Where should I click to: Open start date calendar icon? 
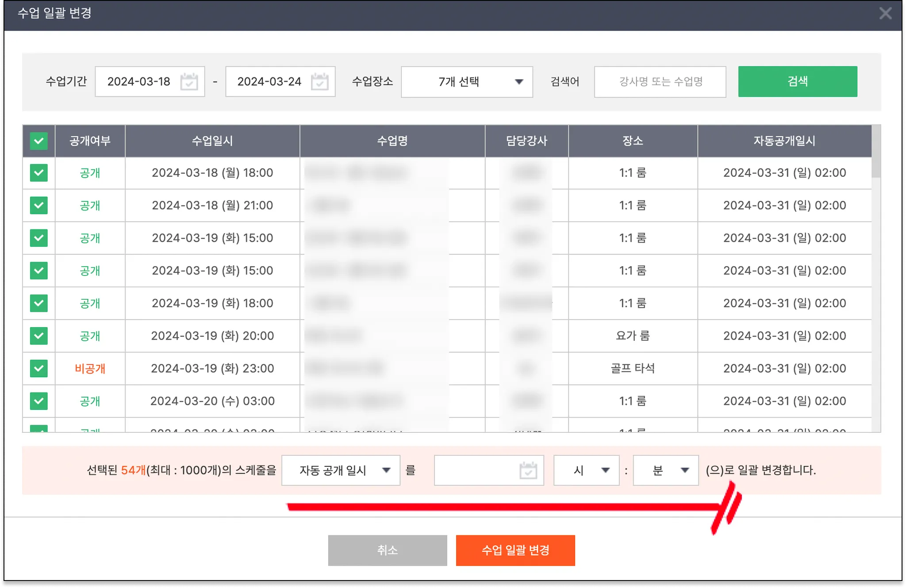coord(189,81)
